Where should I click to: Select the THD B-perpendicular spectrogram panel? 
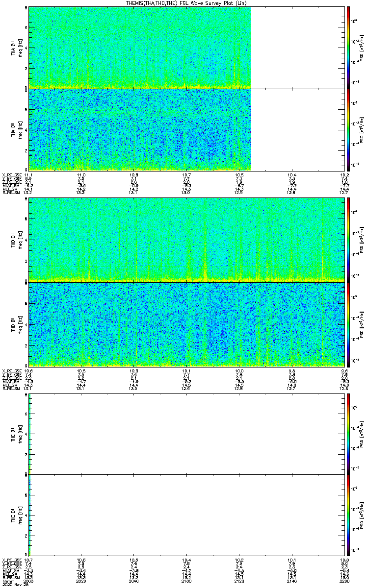click(186, 240)
